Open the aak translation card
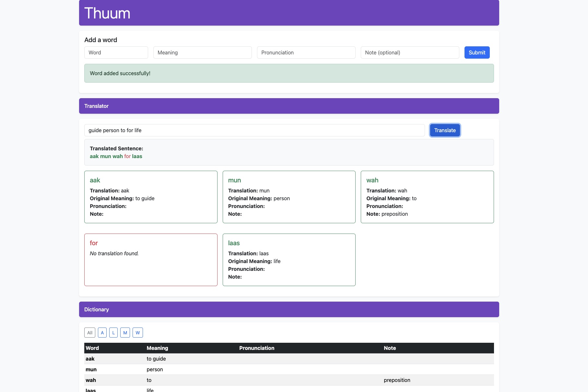 point(151,197)
